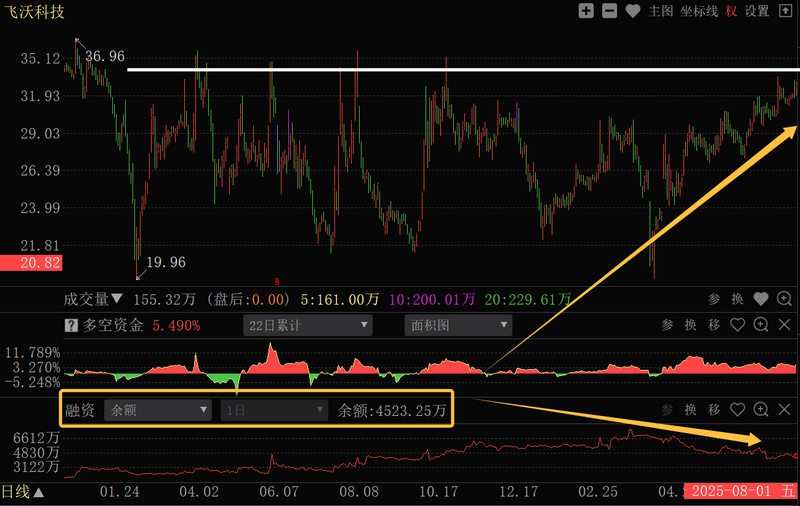This screenshot has height=506, width=800.
Task: Toggle the red 权 adjustment option
Action: tap(732, 11)
